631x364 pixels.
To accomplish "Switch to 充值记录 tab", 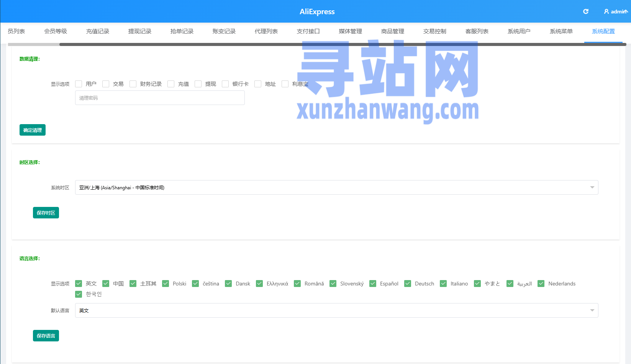I will coord(98,31).
